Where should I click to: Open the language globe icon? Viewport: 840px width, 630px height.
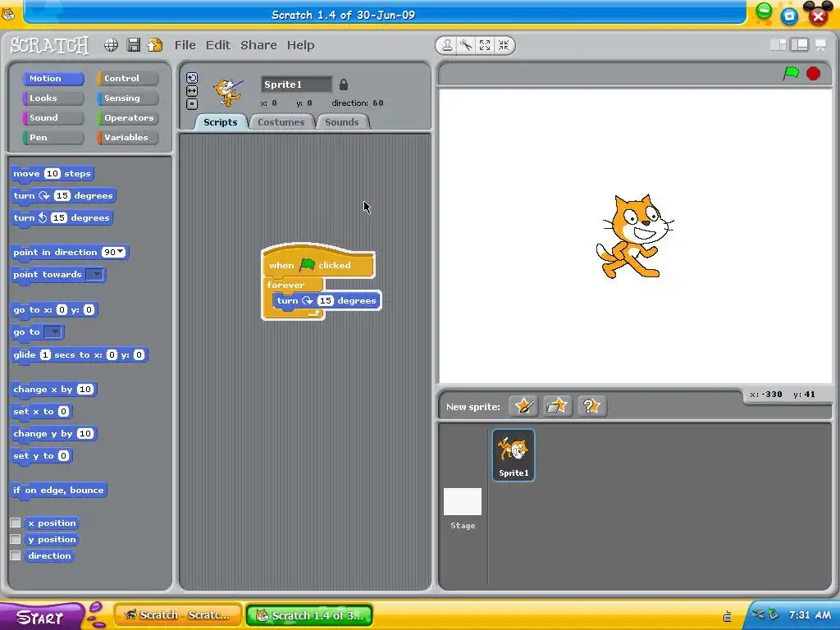111,45
